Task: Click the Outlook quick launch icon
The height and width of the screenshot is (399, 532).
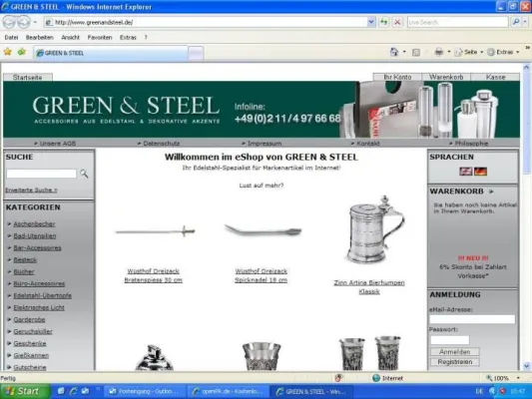Action: [x=85, y=391]
